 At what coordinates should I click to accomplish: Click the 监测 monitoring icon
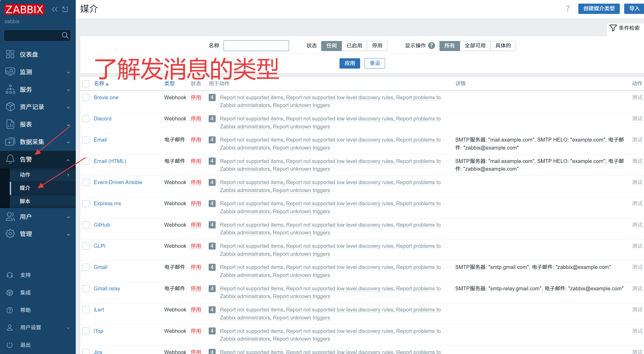10,72
